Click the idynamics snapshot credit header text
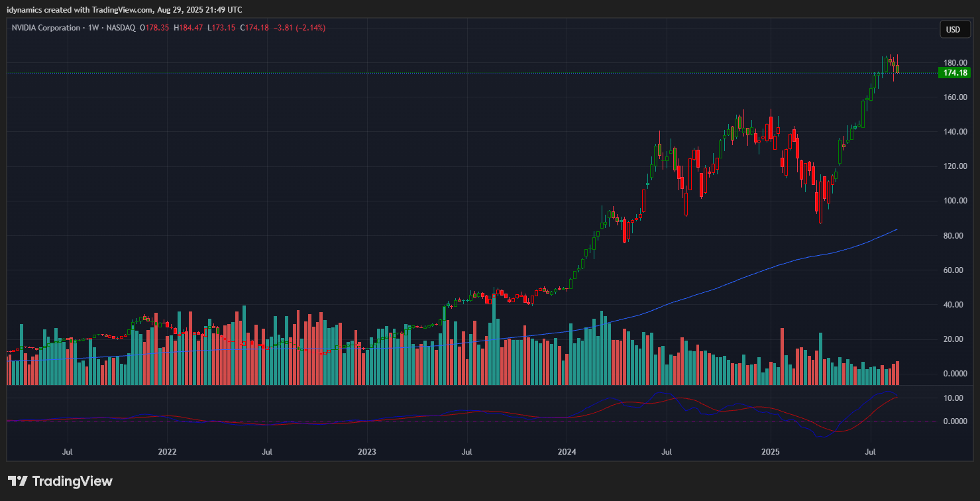 tap(125, 9)
